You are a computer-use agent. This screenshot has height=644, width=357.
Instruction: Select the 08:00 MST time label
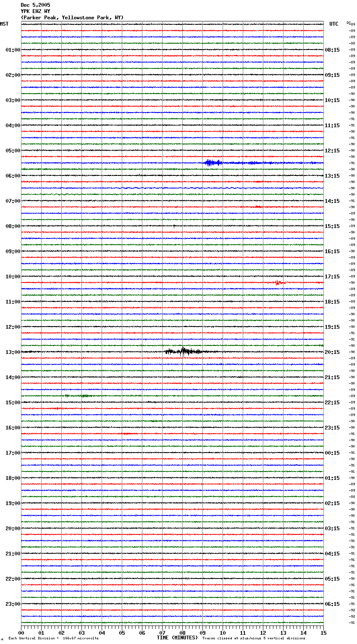point(13,226)
